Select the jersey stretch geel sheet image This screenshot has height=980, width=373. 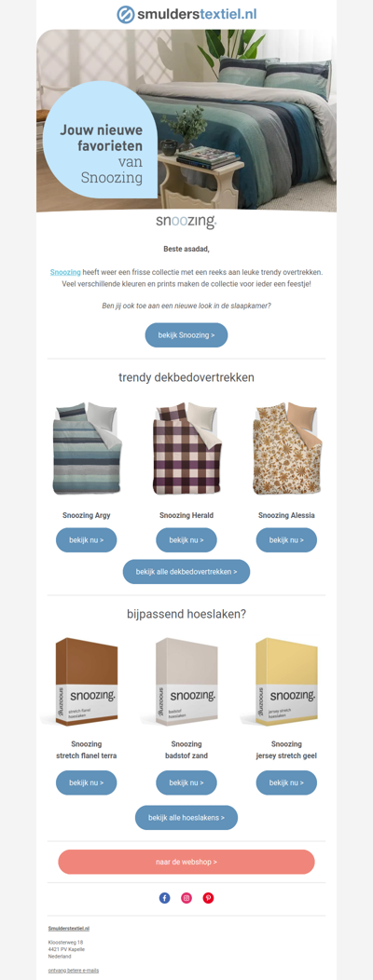pyautogui.click(x=286, y=681)
